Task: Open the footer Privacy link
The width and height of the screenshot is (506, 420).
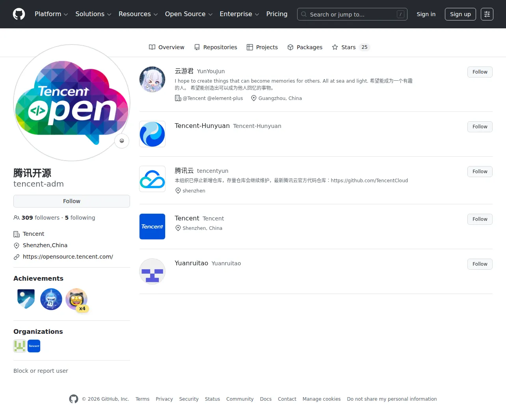Action: pos(164,399)
